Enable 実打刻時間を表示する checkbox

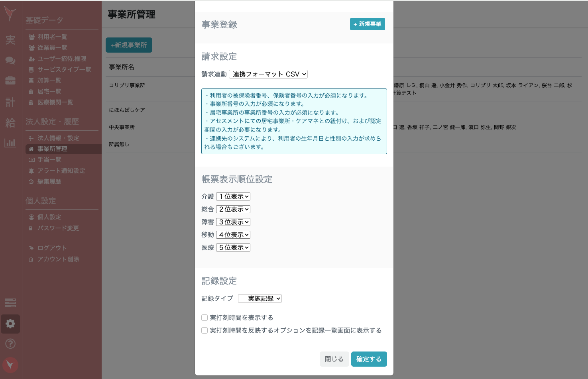click(x=205, y=318)
